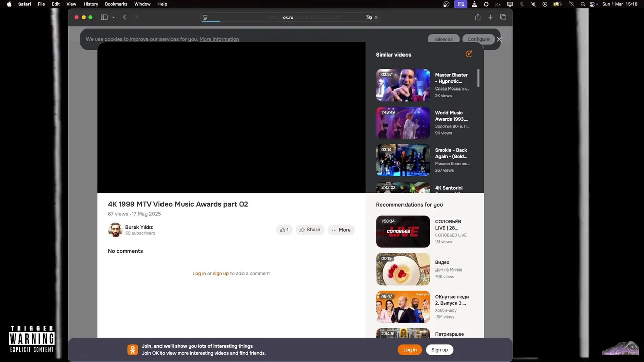Click the sign up link in comments
This screenshot has width=644, height=362.
point(221,273)
